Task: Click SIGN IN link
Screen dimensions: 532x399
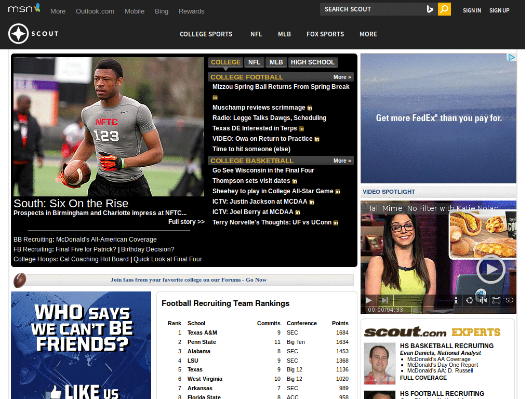Action: point(472,10)
